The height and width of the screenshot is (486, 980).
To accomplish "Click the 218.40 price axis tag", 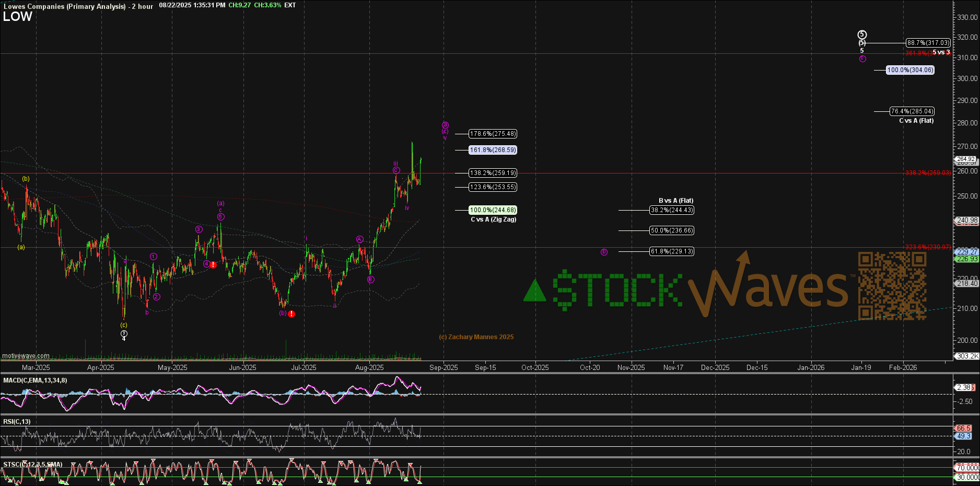I will pyautogui.click(x=967, y=284).
